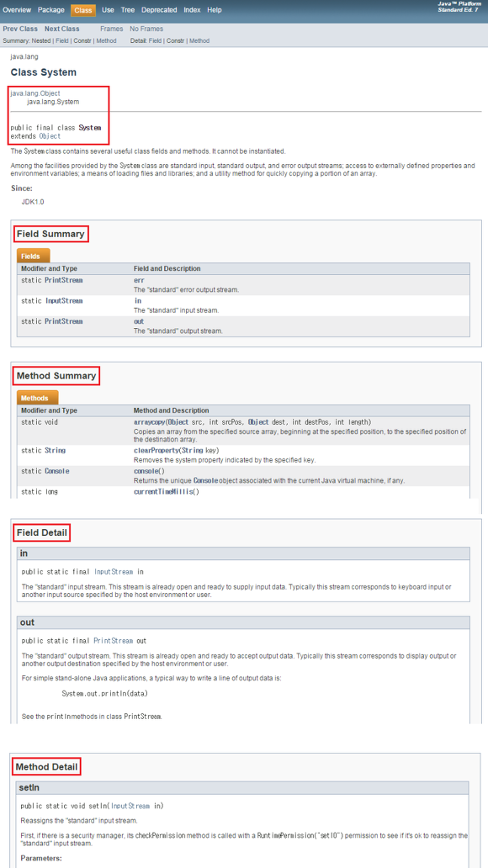Open Console link in the console description
Viewport: 488px width, 868px height.
[x=206, y=480]
